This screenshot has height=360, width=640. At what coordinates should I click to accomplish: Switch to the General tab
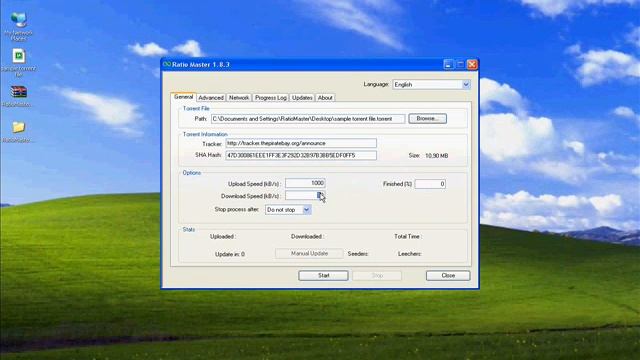click(183, 97)
